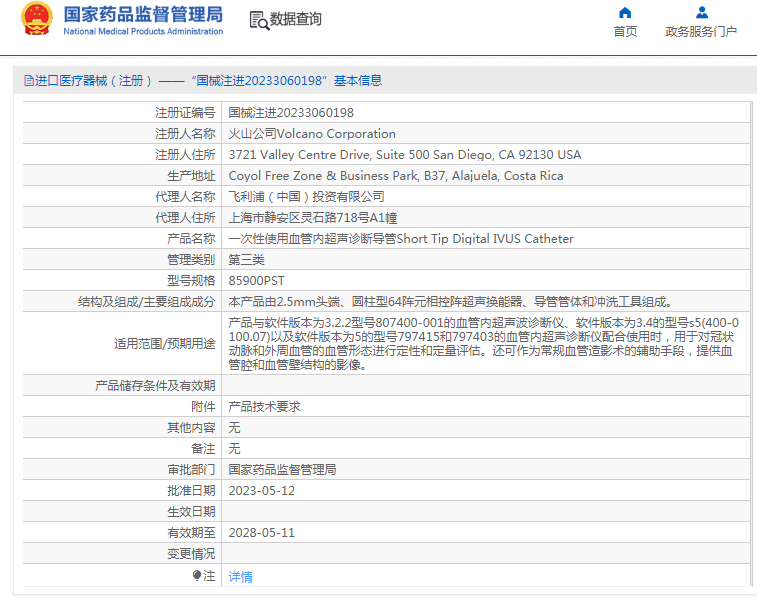Click 火山公司Volcano Corporation registrant name
Screen dimensions: 757x605
coord(312,134)
